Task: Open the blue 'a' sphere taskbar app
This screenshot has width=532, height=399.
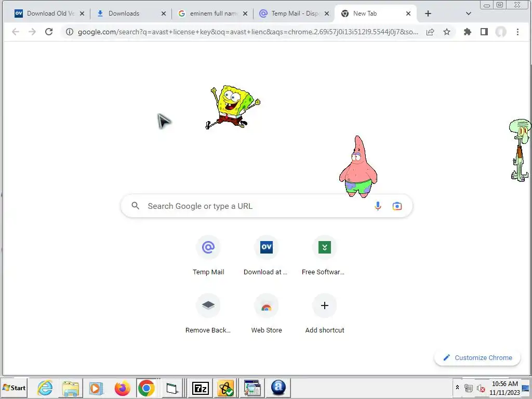Action: point(278,388)
